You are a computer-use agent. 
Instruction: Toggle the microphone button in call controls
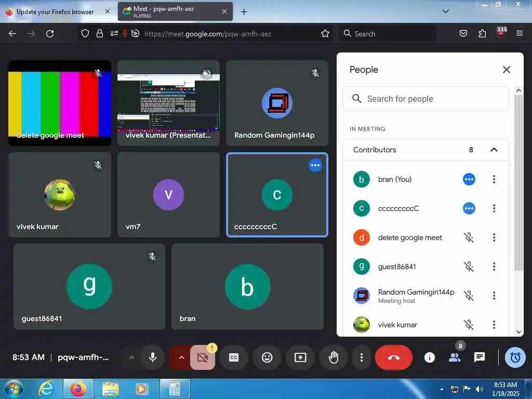pyautogui.click(x=153, y=357)
